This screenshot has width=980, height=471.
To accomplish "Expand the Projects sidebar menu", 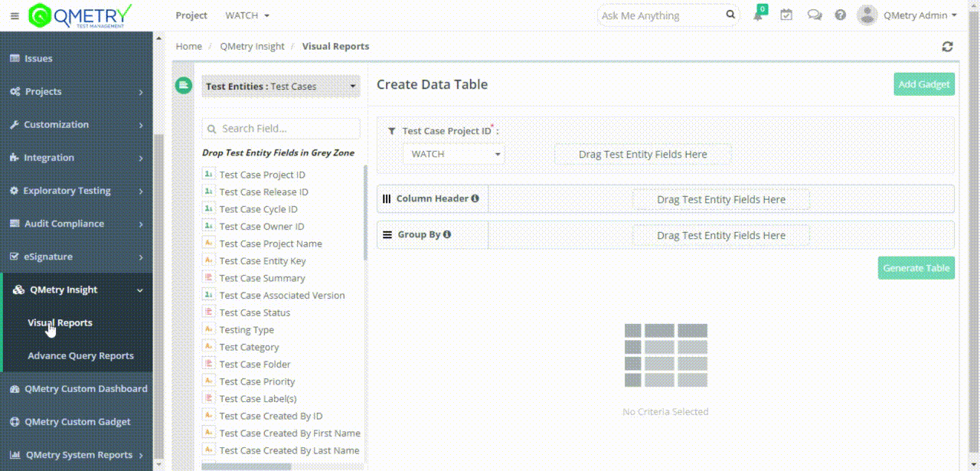I will click(77, 91).
